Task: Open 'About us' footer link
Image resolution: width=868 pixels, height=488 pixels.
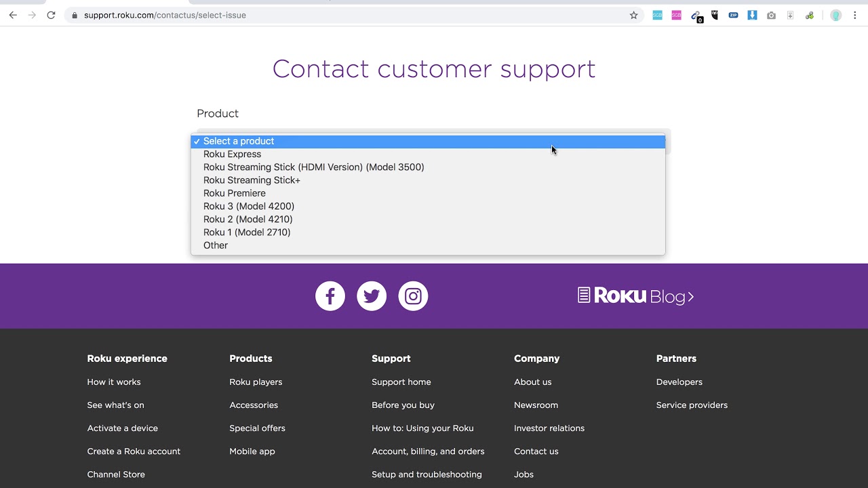Action: tap(532, 382)
